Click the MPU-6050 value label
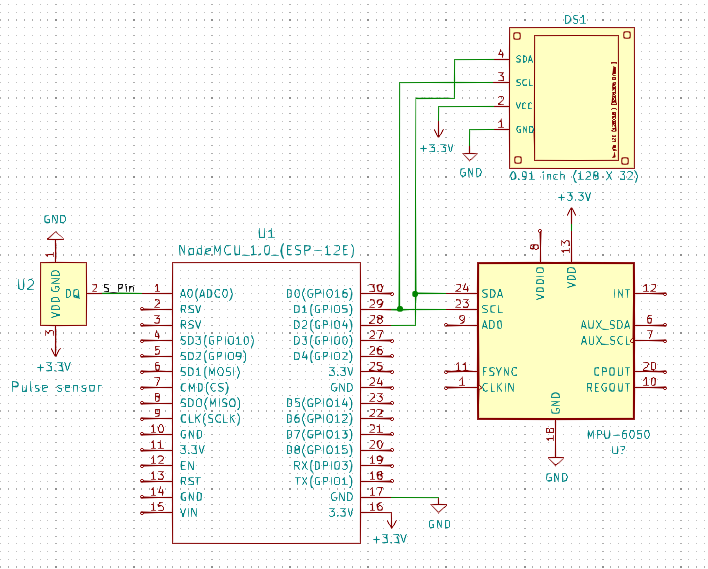 click(618, 434)
